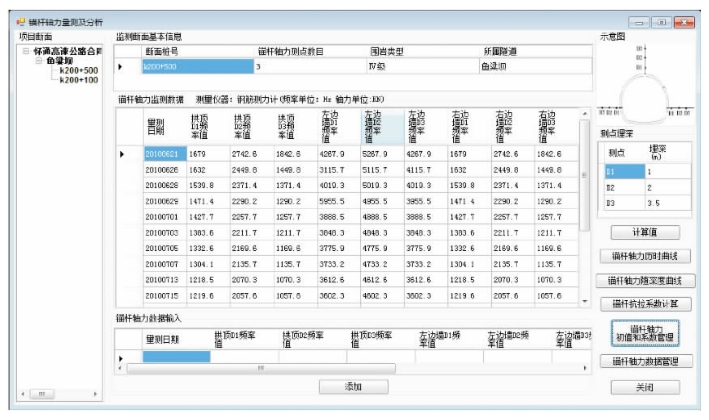This screenshot has width=709, height=420.
Task: Open 锚杆轴力随深度曲线 chart
Action: coord(643,280)
